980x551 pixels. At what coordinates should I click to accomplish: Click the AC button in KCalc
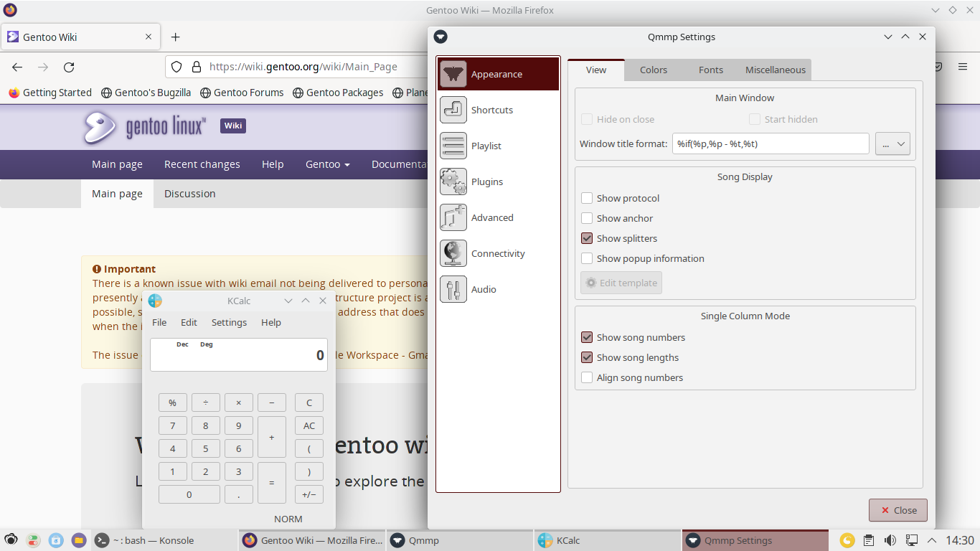click(309, 425)
